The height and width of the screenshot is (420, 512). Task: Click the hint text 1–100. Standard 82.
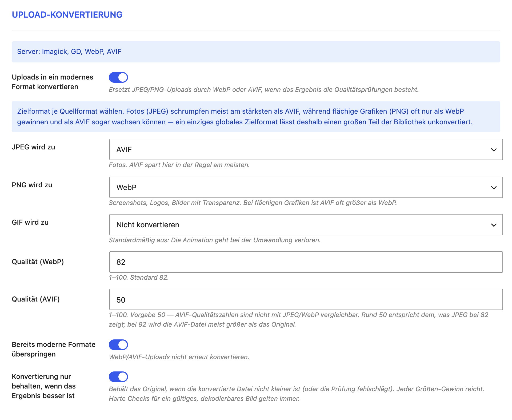tap(139, 278)
